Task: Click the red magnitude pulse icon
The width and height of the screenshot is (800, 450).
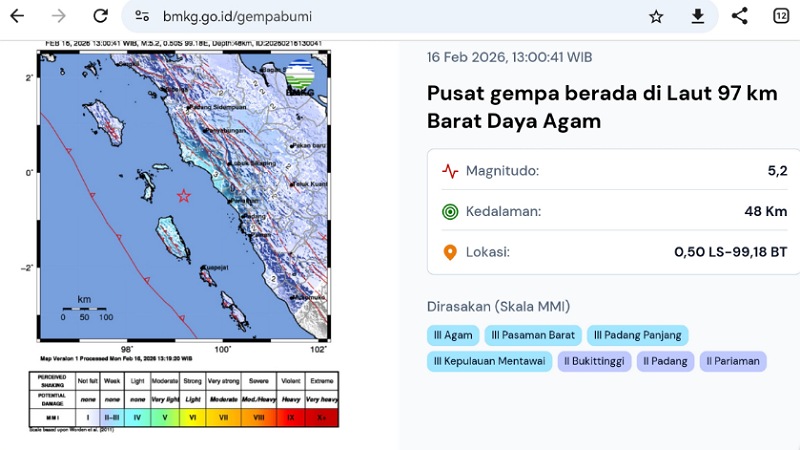Action: pos(450,171)
